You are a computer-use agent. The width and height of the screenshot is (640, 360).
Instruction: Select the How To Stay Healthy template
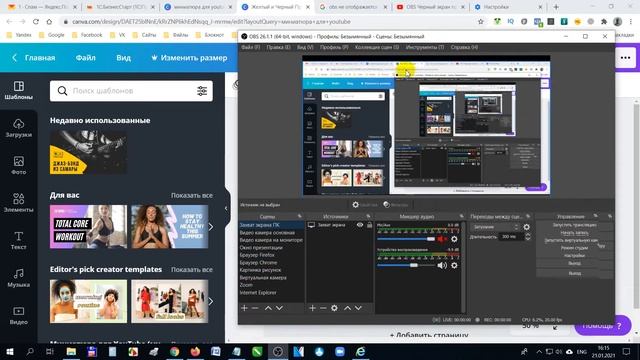(x=169, y=227)
